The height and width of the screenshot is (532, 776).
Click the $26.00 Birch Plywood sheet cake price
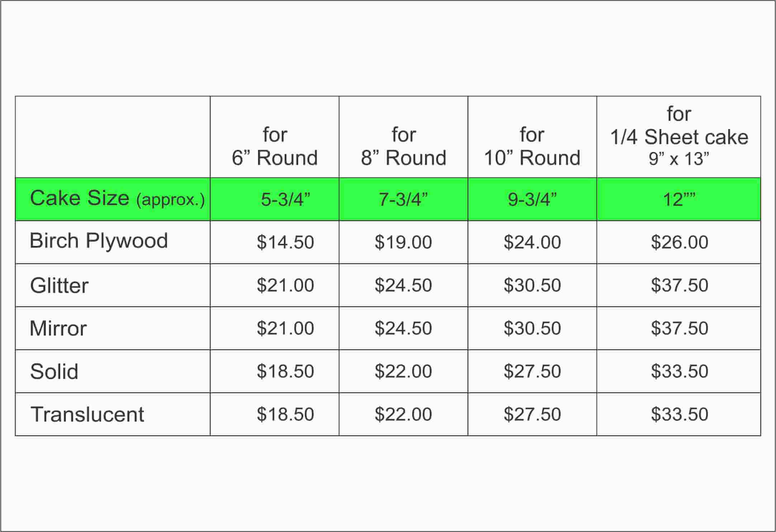[680, 242]
